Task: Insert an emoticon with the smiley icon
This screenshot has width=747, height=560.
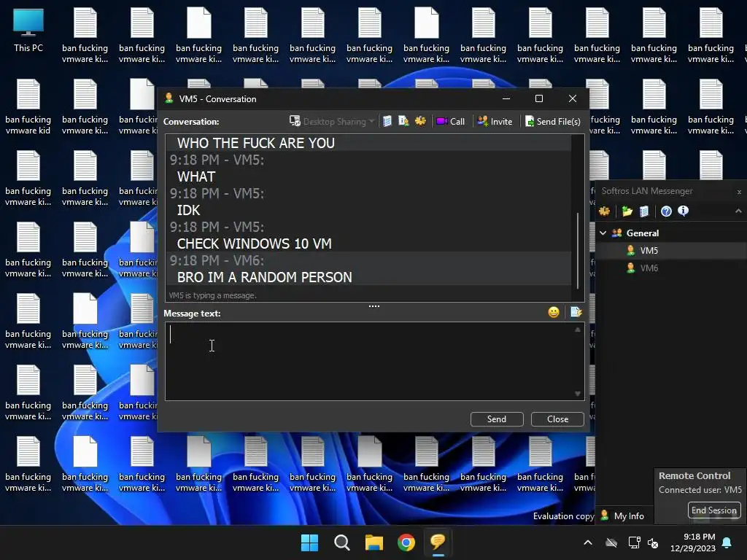Action: click(x=554, y=312)
